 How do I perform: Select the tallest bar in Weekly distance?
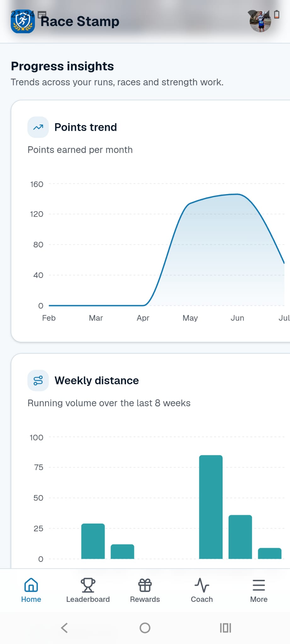[x=211, y=507]
